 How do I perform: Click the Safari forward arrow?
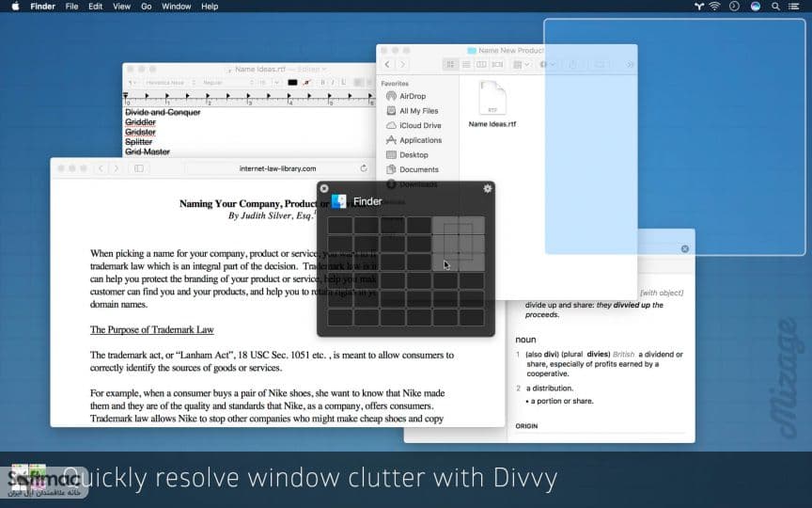(116, 168)
